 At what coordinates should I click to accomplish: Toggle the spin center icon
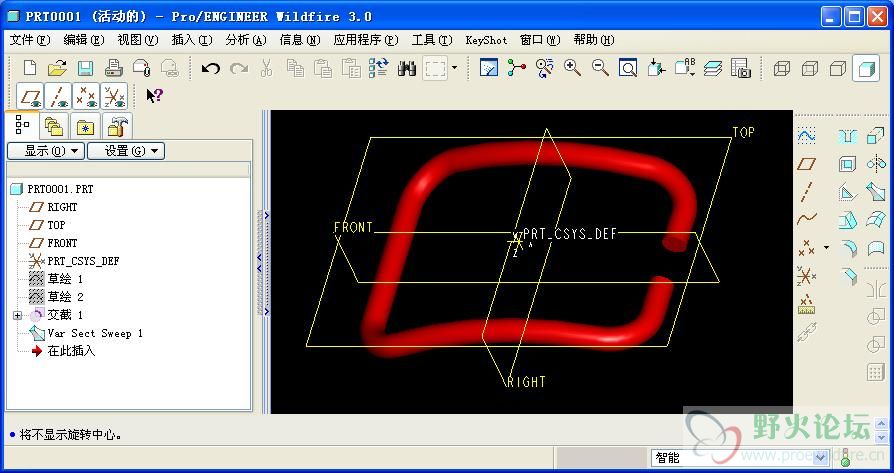[x=517, y=68]
